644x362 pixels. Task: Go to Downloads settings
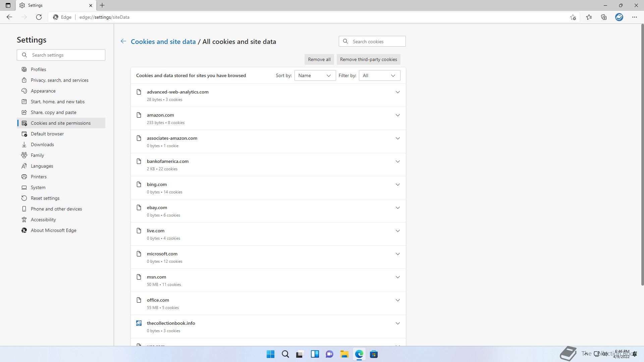pos(61,144)
